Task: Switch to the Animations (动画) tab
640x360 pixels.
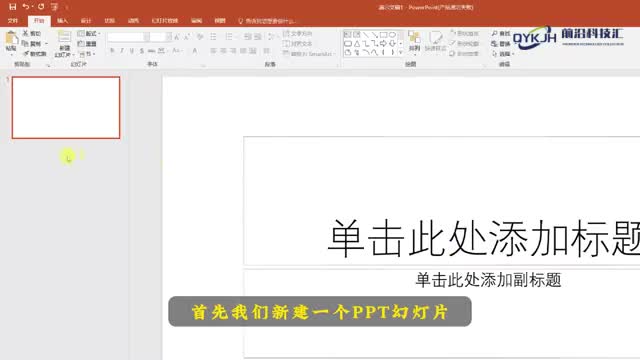Action: point(133,21)
